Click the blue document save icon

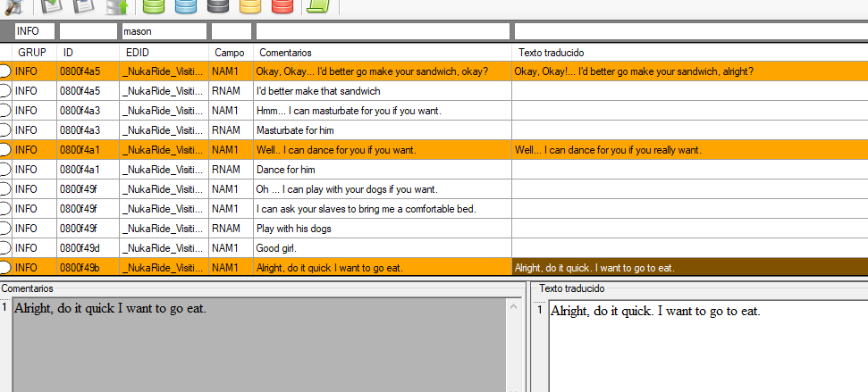pyautogui.click(x=84, y=6)
